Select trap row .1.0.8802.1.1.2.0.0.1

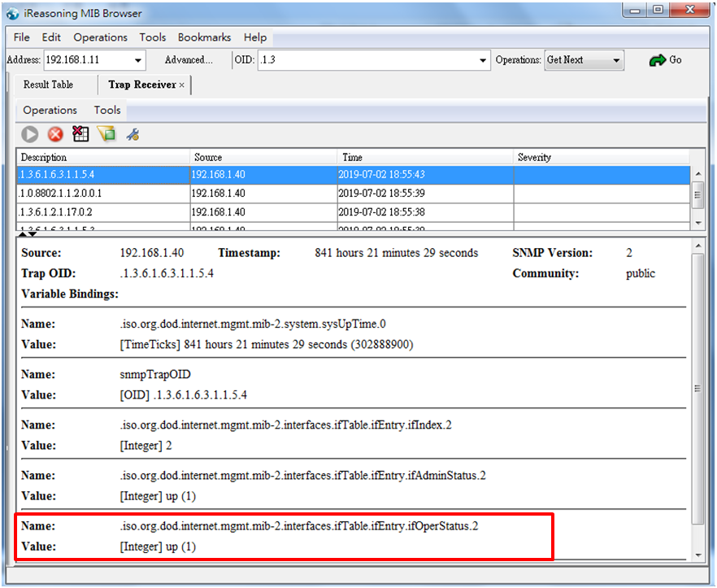(354, 193)
